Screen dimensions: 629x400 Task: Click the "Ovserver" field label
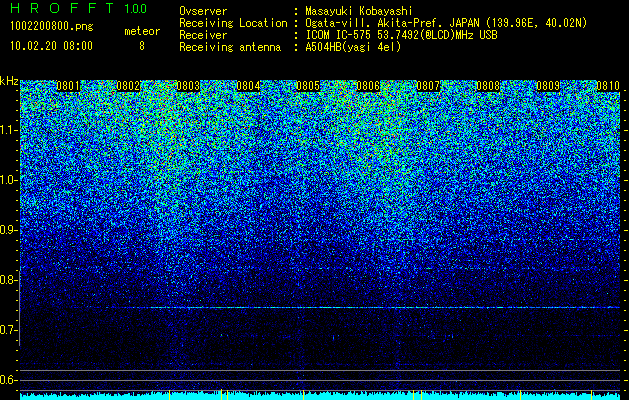pyautogui.click(x=203, y=11)
